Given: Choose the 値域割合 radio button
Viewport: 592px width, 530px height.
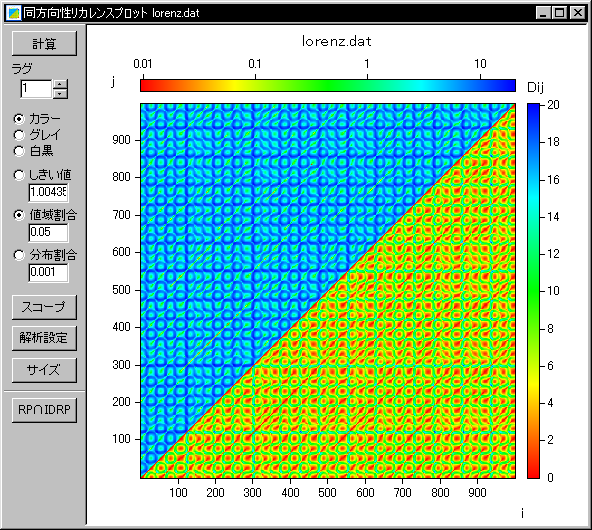Looking at the screenshot, I should [19, 215].
